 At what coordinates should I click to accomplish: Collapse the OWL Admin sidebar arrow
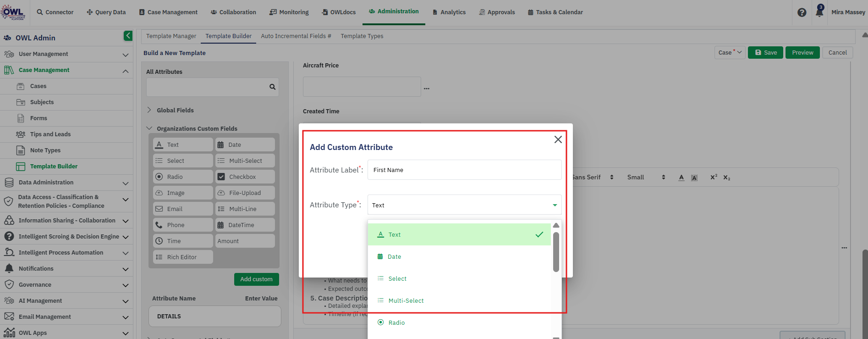(128, 36)
